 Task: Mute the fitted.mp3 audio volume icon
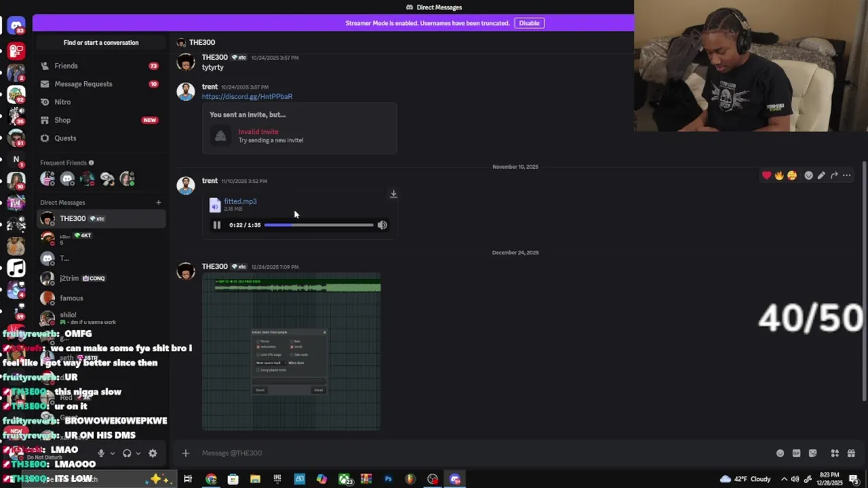382,225
